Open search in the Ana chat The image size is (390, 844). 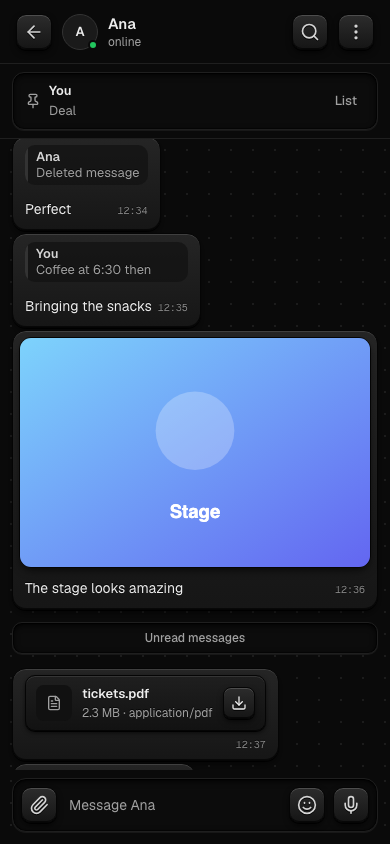(310, 32)
